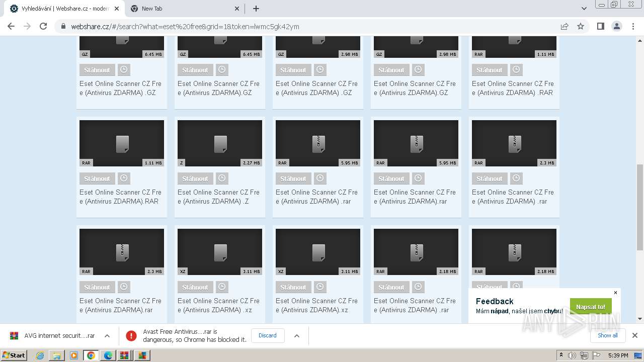Click the red warning icon for Avast download
644x362 pixels.
[131, 335]
